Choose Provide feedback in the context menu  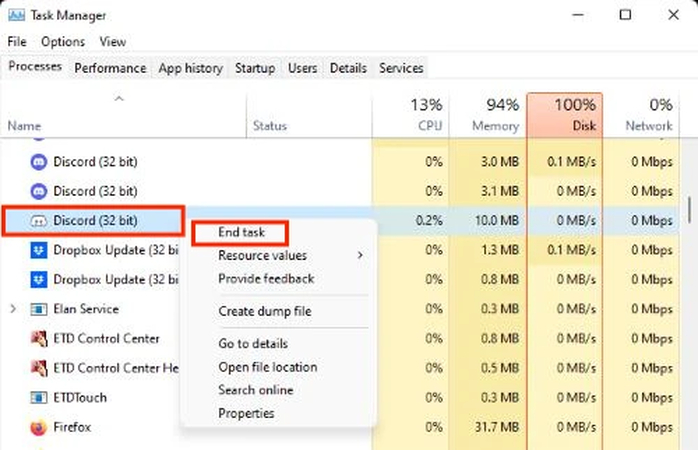point(266,279)
